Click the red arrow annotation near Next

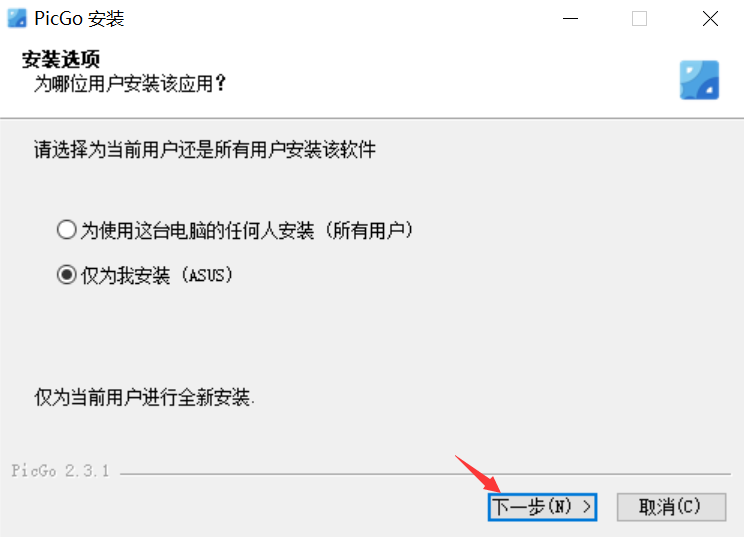[x=478, y=474]
